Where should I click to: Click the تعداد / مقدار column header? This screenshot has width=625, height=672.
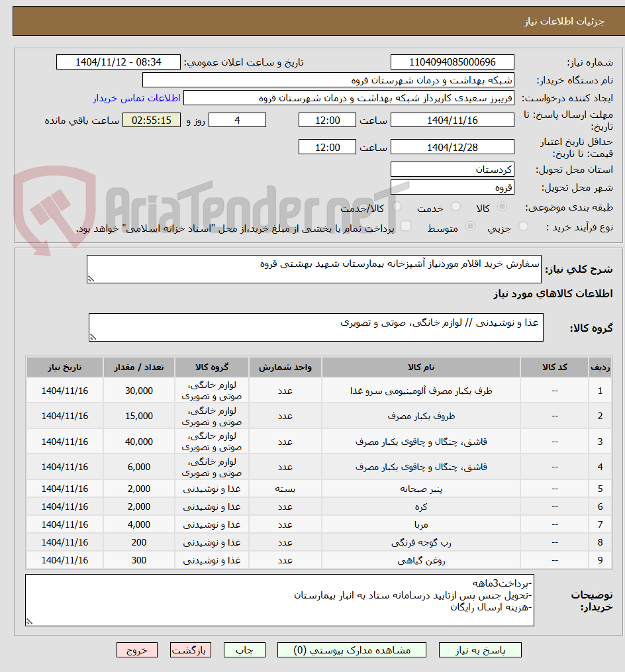tap(139, 367)
